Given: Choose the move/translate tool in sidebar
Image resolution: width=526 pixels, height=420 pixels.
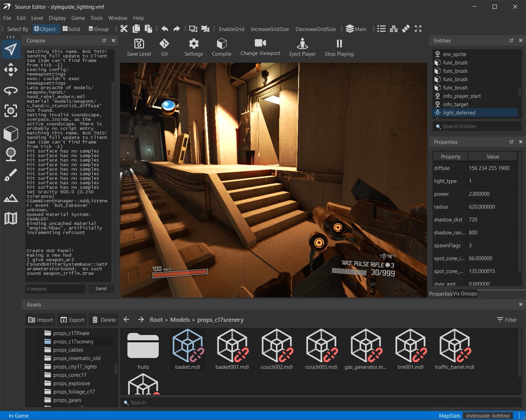Looking at the screenshot, I should click(11, 70).
